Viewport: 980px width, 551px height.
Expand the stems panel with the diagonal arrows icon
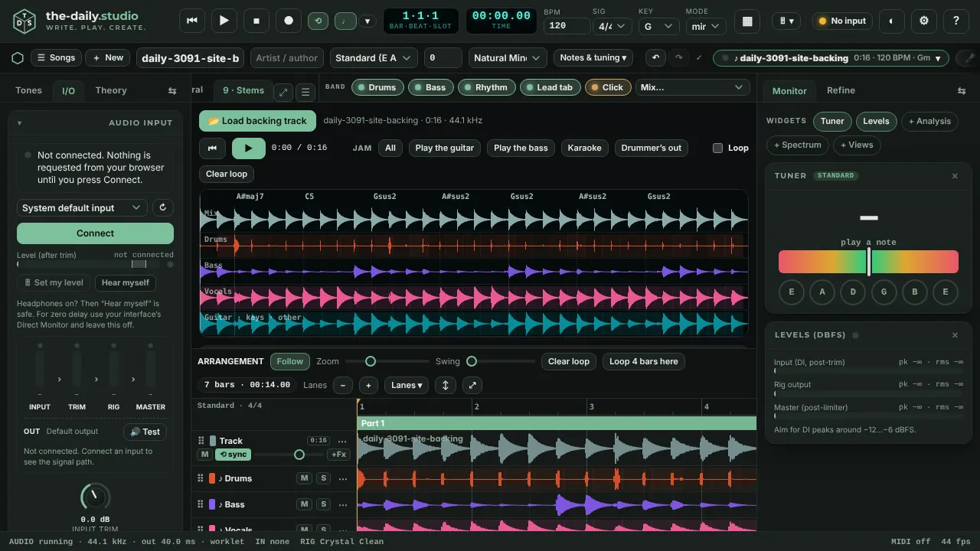[x=283, y=92]
